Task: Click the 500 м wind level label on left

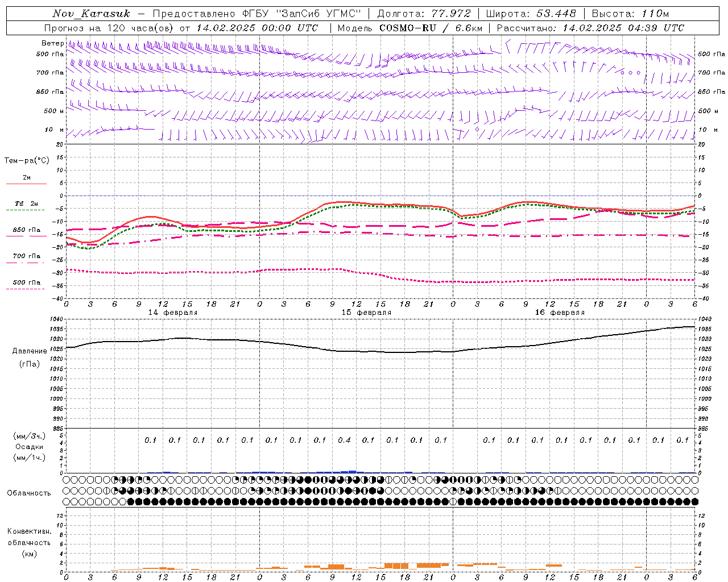Action: [x=53, y=111]
